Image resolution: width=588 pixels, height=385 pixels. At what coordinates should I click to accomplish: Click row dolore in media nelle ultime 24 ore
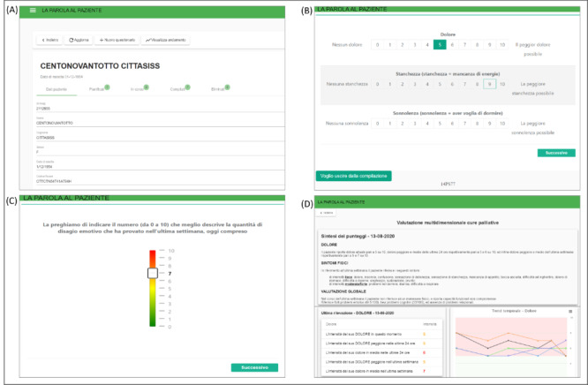point(381,352)
